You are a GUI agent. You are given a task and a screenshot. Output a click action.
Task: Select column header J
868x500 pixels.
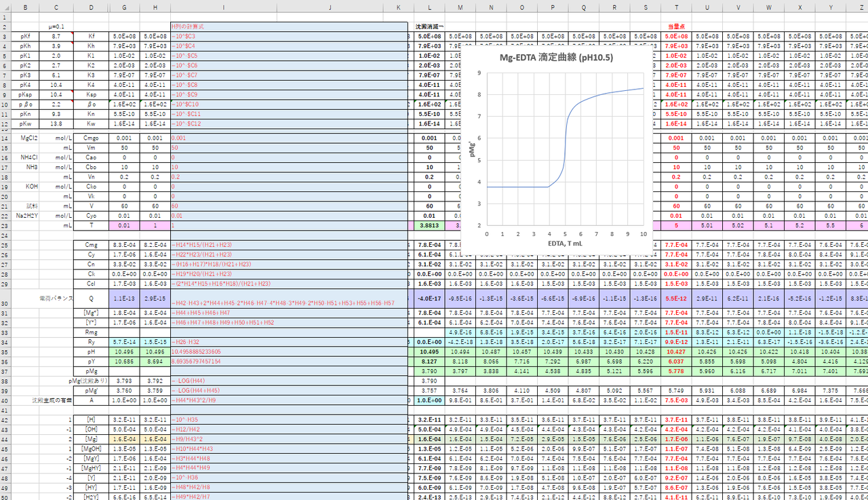[330, 7]
